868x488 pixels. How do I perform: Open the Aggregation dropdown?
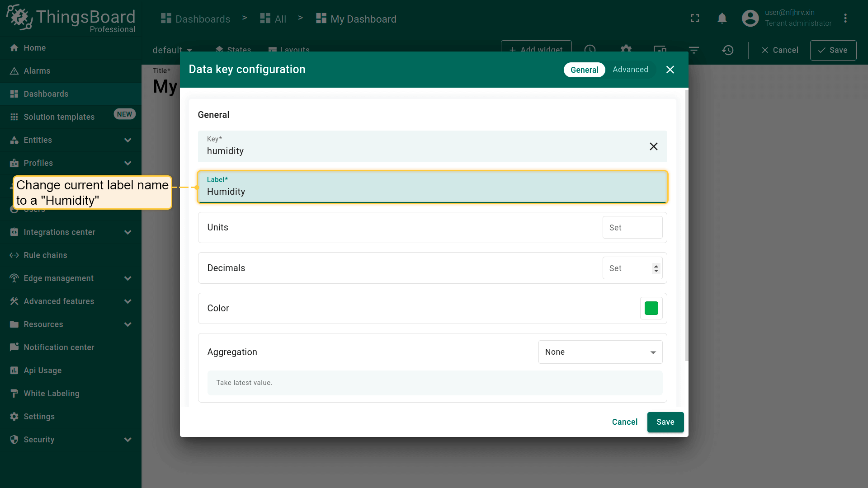[x=600, y=352]
